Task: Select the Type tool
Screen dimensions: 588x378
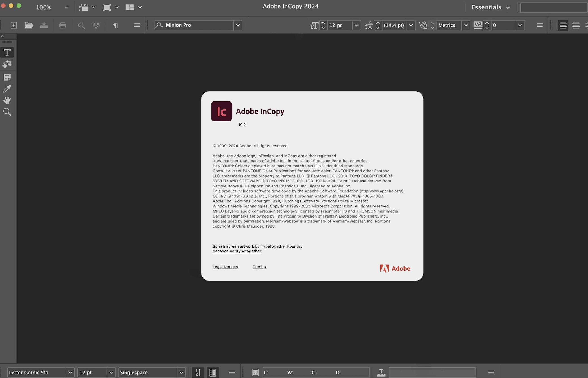Action: [7, 52]
